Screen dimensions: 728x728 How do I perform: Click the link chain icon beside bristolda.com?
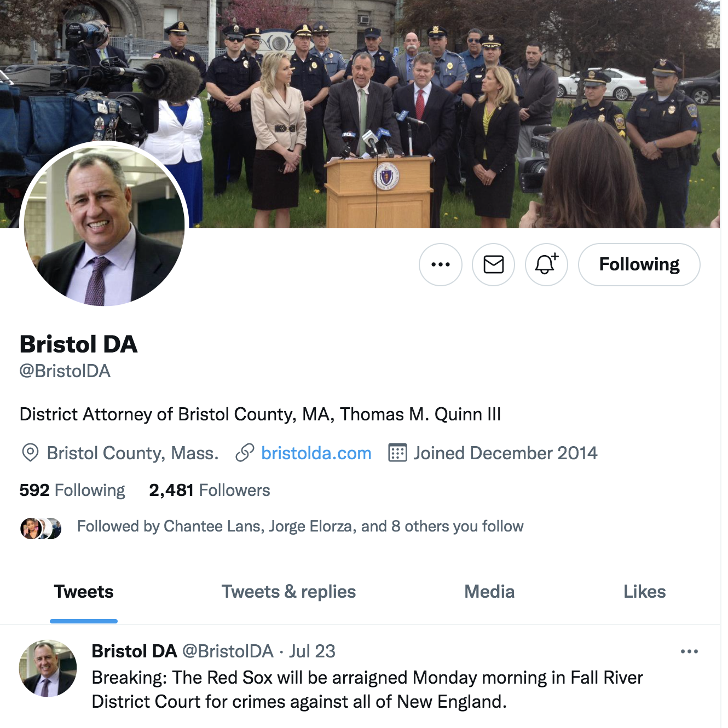tap(245, 453)
